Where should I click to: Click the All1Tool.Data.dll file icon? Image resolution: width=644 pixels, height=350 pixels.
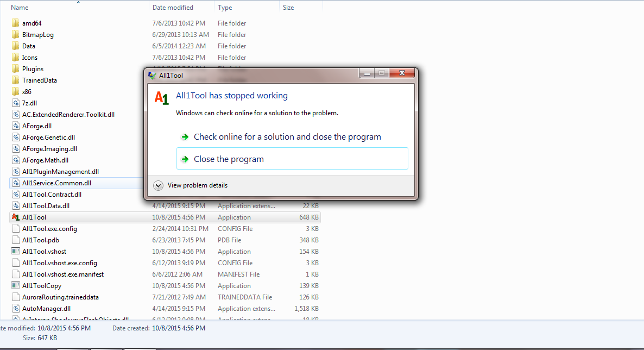tap(16, 205)
